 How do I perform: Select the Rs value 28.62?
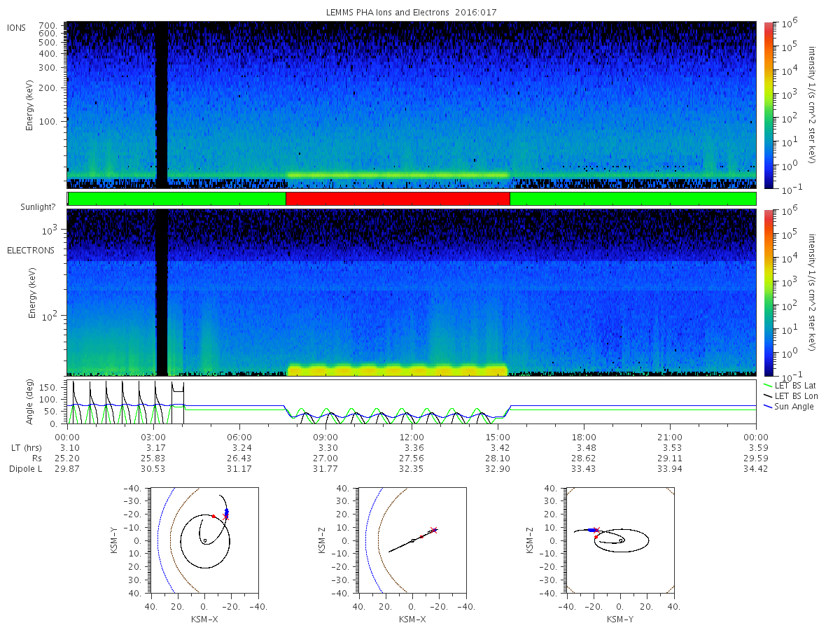(x=584, y=458)
